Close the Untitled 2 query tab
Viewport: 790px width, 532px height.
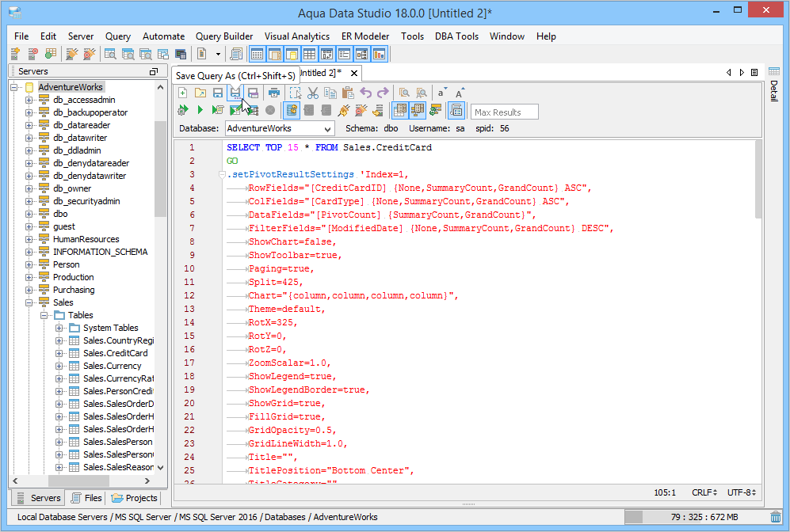coord(354,74)
